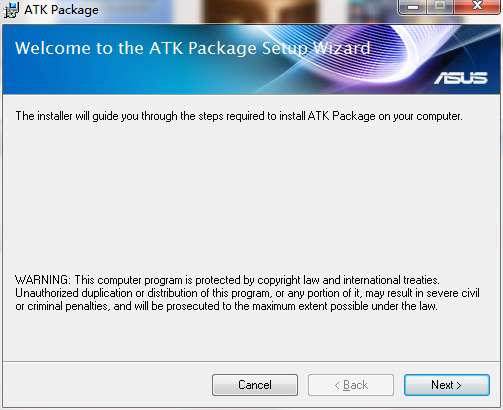Click the installer guide description sentence

pyautogui.click(x=239, y=116)
